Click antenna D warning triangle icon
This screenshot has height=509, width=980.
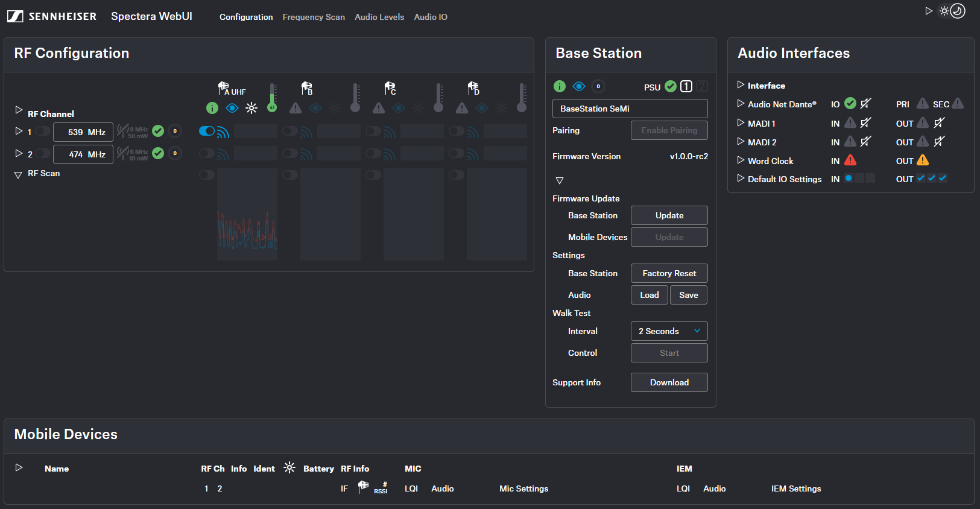tap(462, 108)
